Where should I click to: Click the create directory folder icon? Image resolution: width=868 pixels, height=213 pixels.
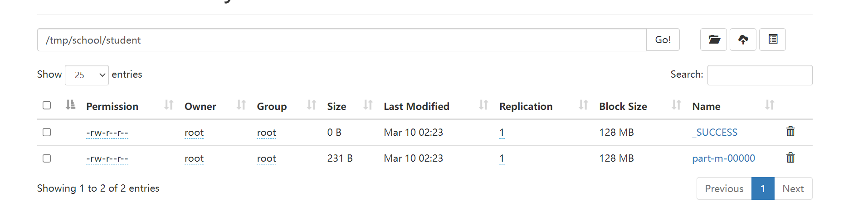(x=713, y=40)
